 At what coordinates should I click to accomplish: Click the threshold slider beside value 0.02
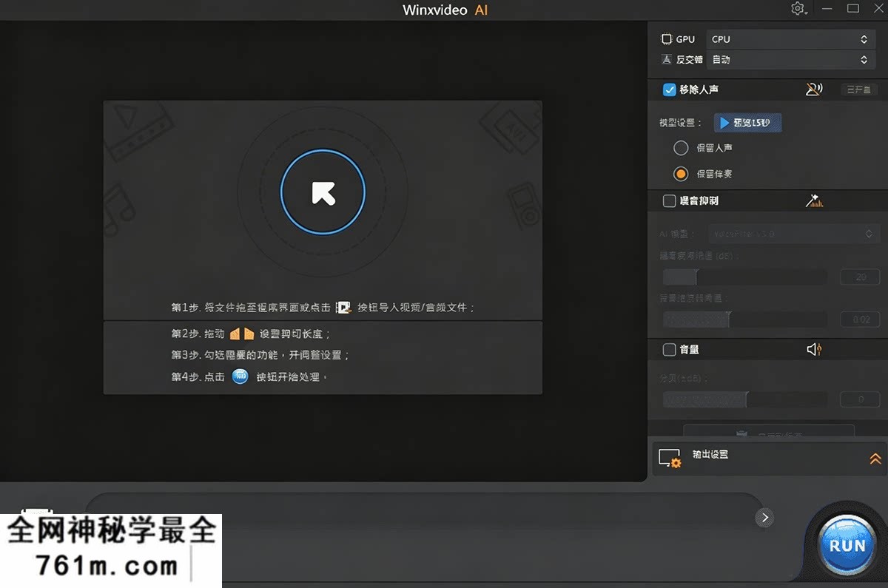pos(744,320)
